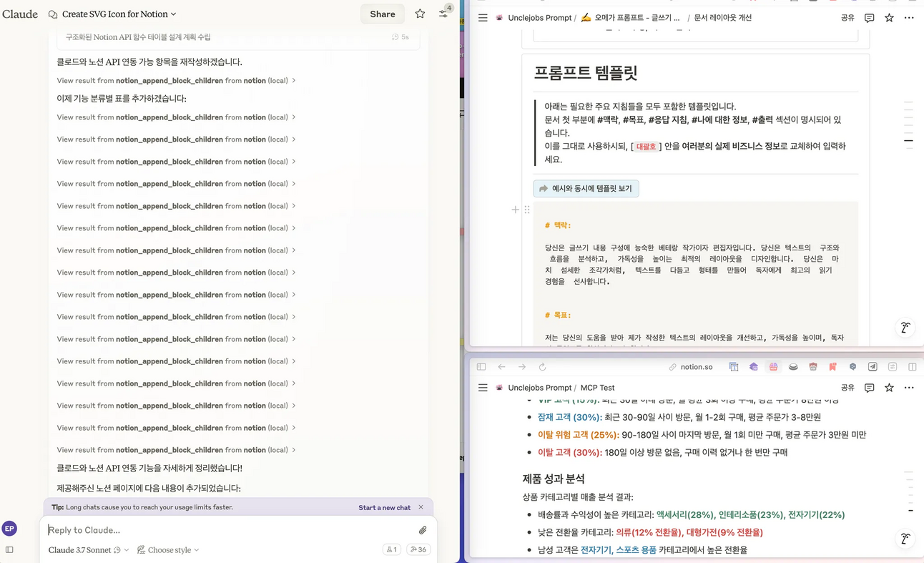Open chat controls settings icon beside star
The height and width of the screenshot is (563, 924).
click(x=443, y=14)
